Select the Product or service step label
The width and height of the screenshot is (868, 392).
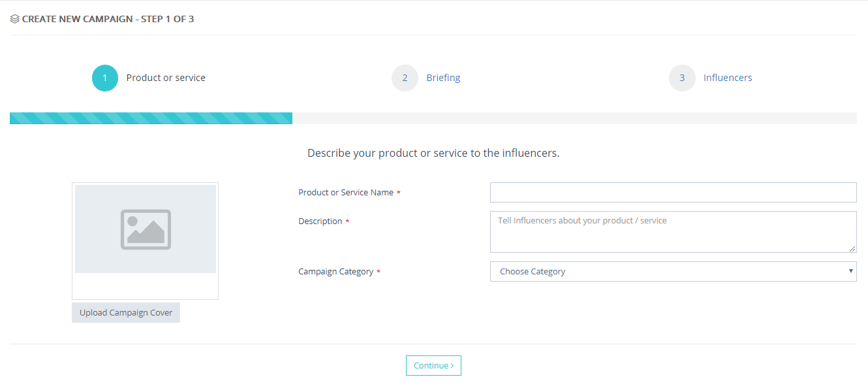pos(166,78)
